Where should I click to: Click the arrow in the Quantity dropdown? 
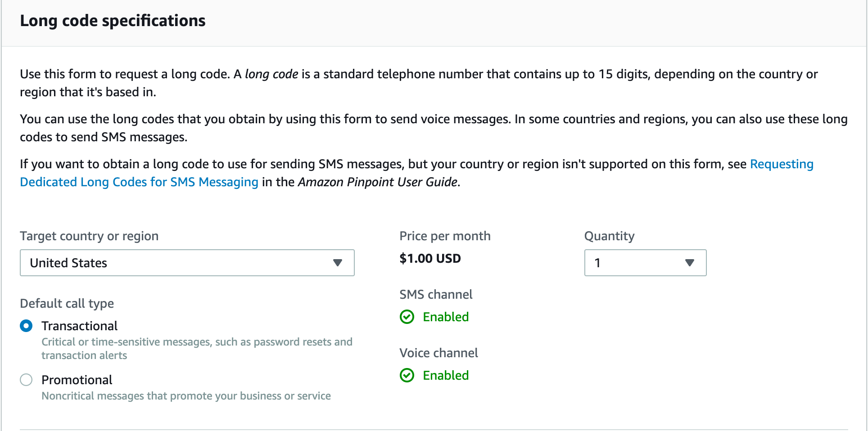tap(689, 263)
